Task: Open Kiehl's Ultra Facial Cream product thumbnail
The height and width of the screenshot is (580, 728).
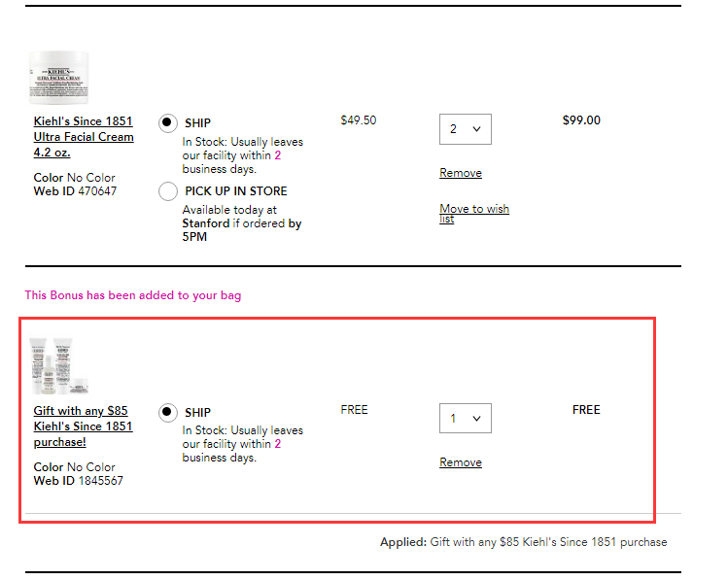Action: pos(59,78)
